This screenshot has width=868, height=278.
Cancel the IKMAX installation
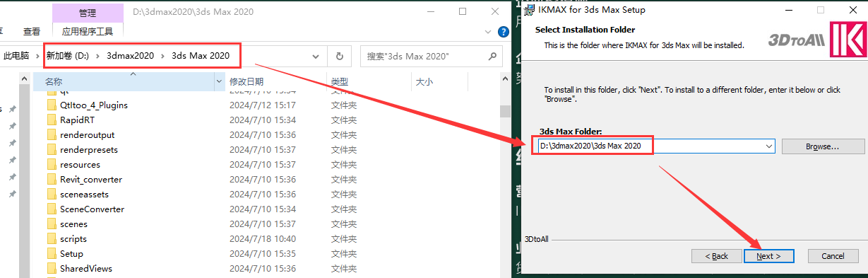pyautogui.click(x=833, y=255)
